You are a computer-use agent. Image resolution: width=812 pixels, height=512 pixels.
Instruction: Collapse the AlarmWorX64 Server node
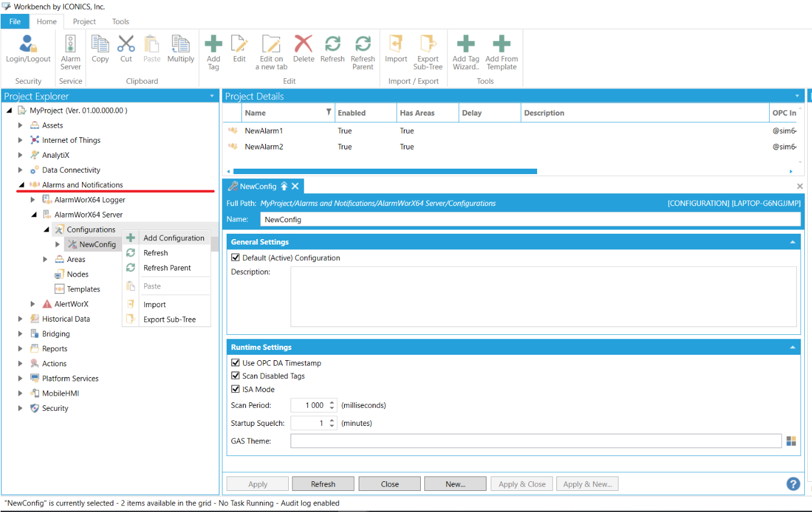[x=34, y=215]
